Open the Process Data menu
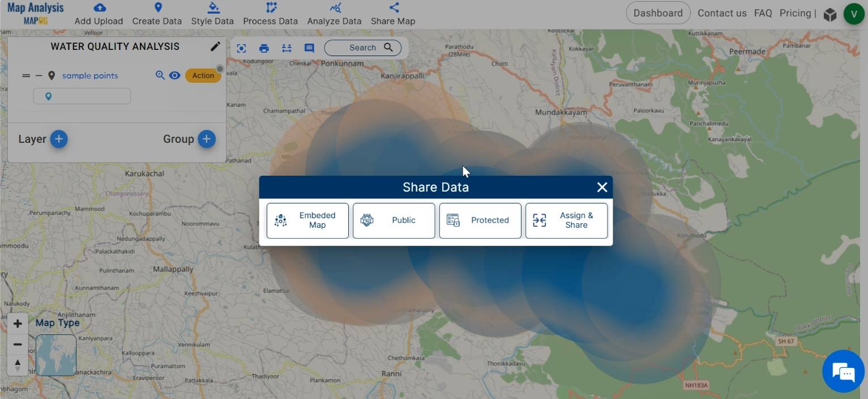The width and height of the screenshot is (868, 399). point(270,14)
